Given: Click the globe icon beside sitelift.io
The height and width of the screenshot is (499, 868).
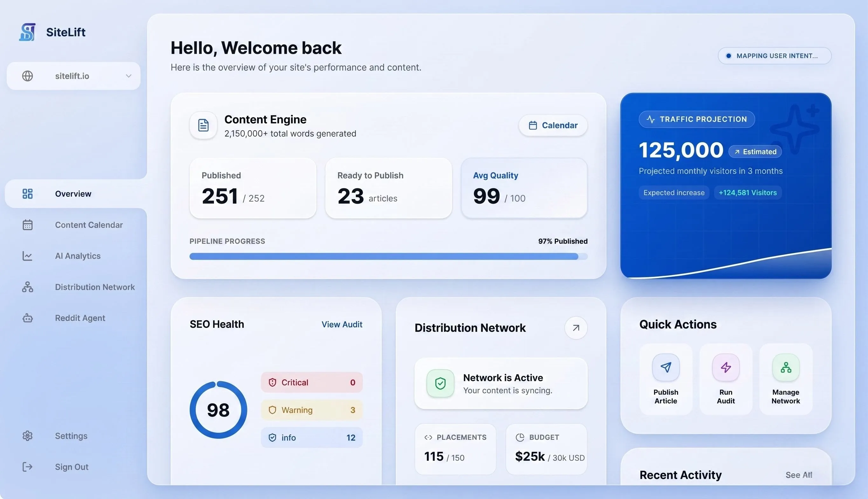Looking at the screenshot, I should 27,76.
